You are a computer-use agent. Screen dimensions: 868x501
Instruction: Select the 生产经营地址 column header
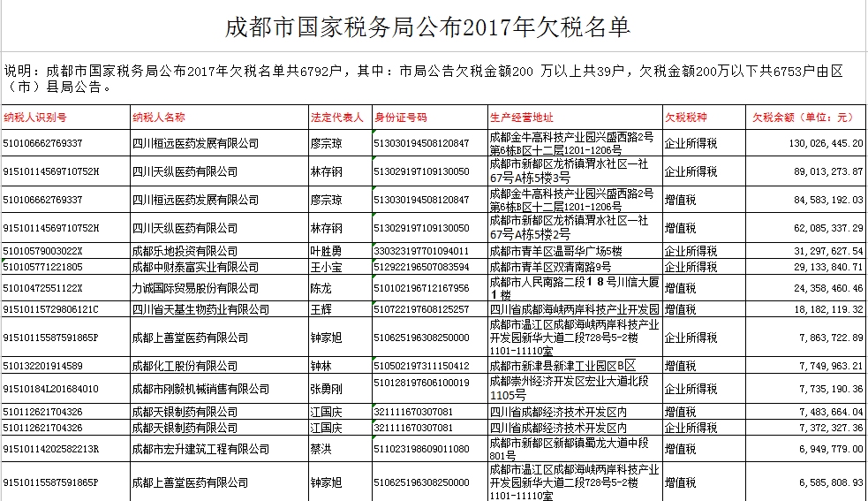pos(522,118)
